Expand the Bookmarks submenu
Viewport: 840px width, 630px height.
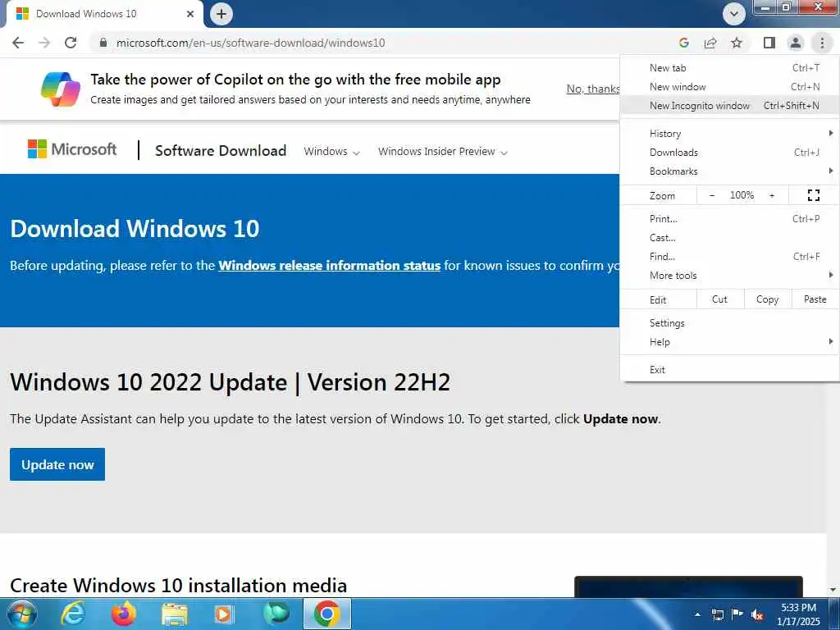(x=729, y=171)
